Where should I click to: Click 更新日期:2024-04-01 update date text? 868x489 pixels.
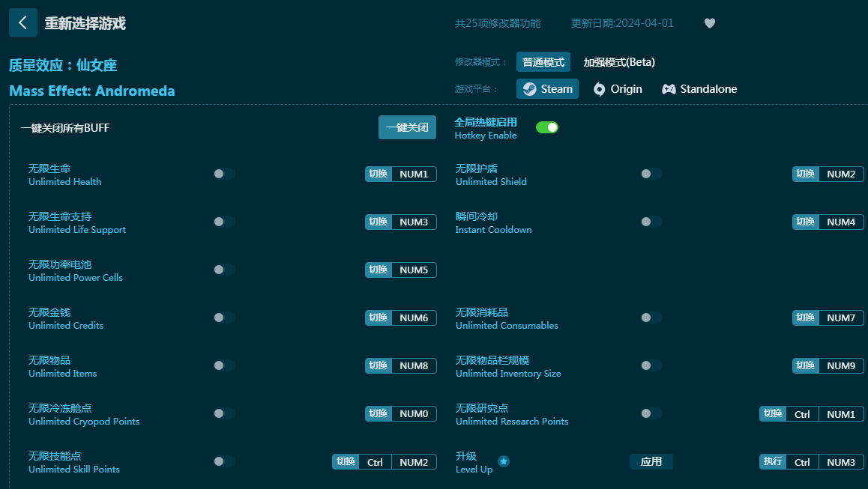click(x=622, y=23)
